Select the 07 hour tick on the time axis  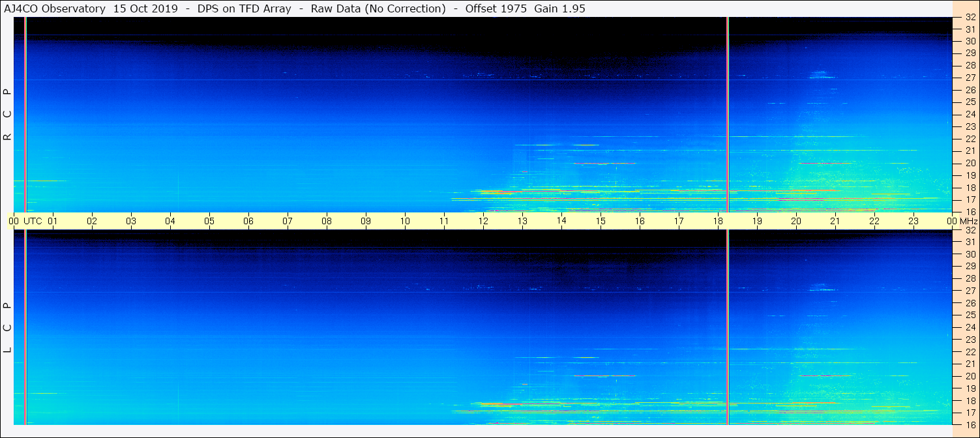click(288, 221)
